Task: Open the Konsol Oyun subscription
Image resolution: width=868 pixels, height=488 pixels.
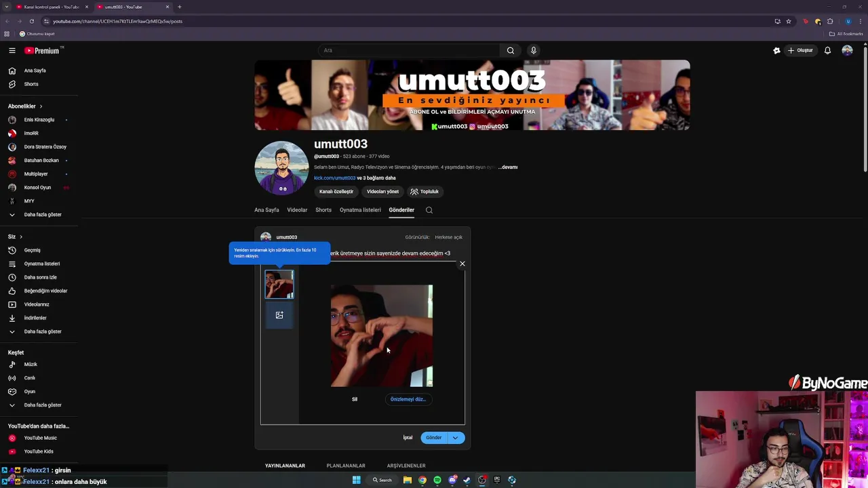Action: [x=37, y=188]
